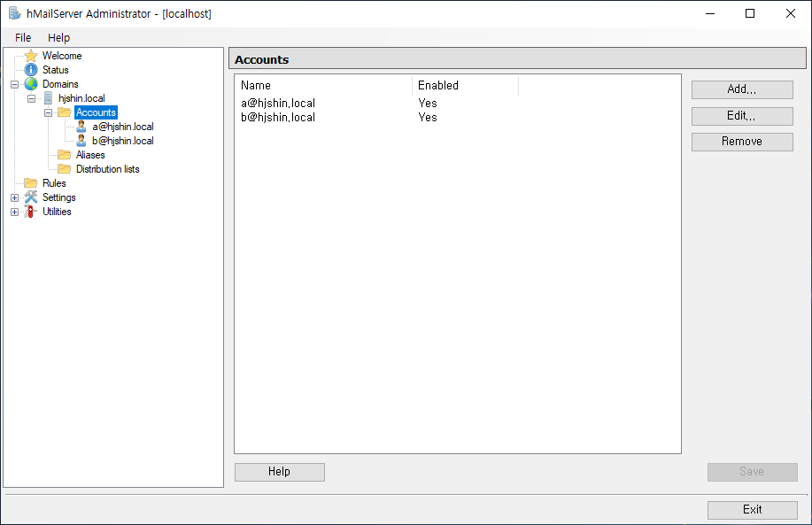Click the Remove button
Viewport: 812px width, 525px height.
click(x=742, y=142)
